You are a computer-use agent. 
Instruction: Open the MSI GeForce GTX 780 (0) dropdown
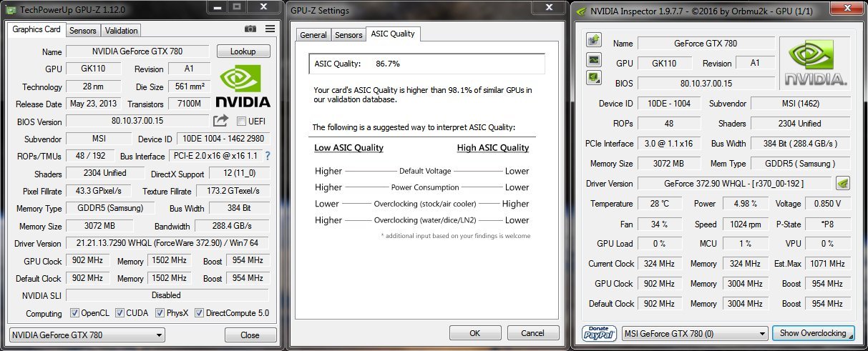[694, 333]
